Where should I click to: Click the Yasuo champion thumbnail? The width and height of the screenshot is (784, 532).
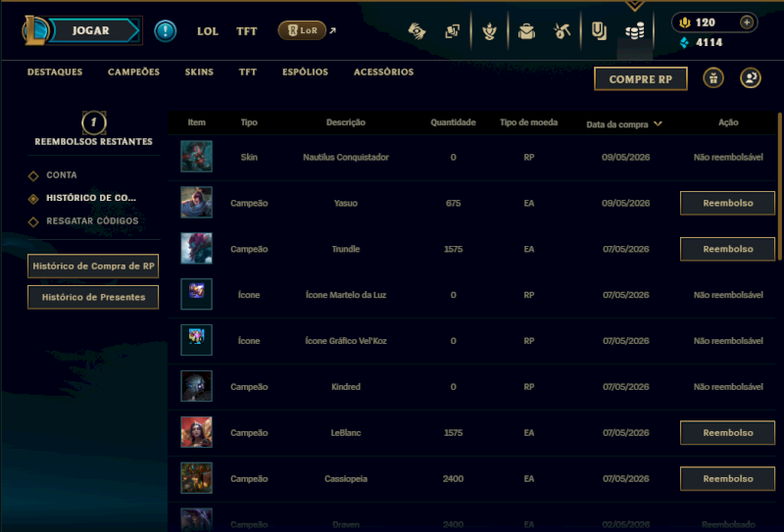[197, 203]
